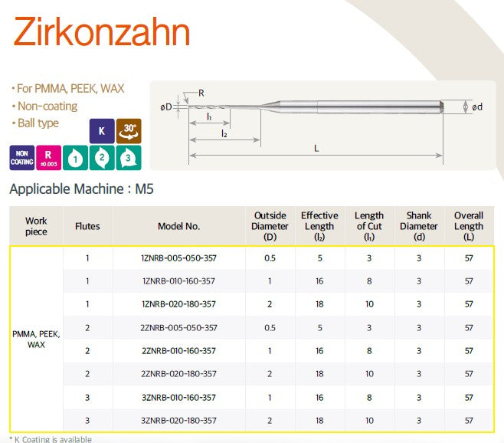Select model 3ZNRB-020-180-357
This screenshot has height=443, width=504.
(178, 421)
